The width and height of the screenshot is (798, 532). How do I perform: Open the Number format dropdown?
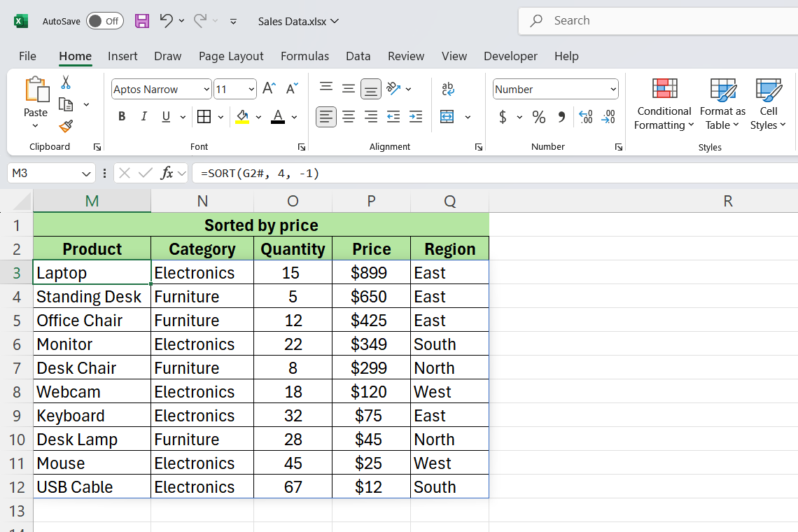coord(613,89)
